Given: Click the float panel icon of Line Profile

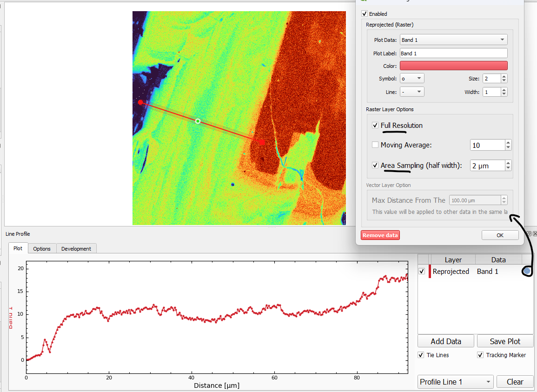Looking at the screenshot, I should click(529, 234).
